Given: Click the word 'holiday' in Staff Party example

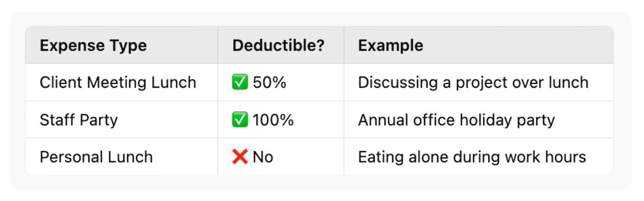Looking at the screenshot, I should coord(486,120).
